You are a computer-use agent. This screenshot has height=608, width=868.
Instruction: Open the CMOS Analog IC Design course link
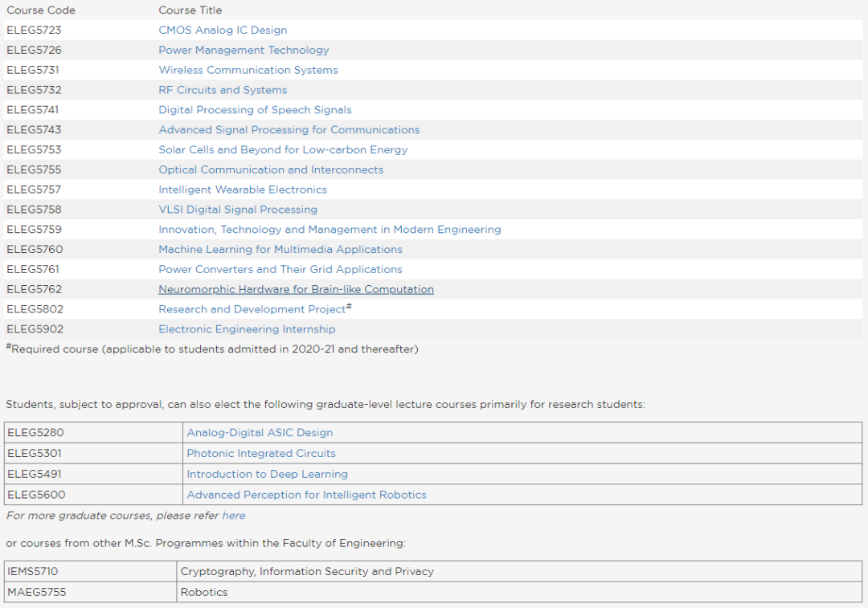click(223, 30)
